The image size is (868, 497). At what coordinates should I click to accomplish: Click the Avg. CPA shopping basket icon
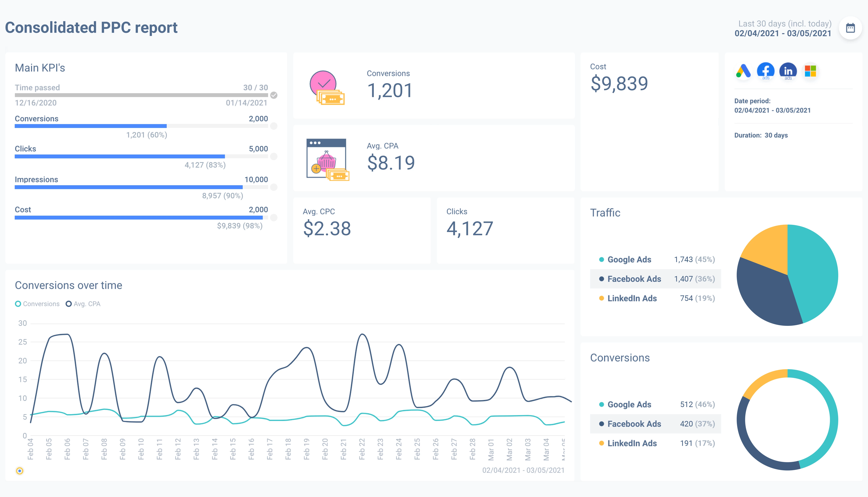click(x=327, y=160)
